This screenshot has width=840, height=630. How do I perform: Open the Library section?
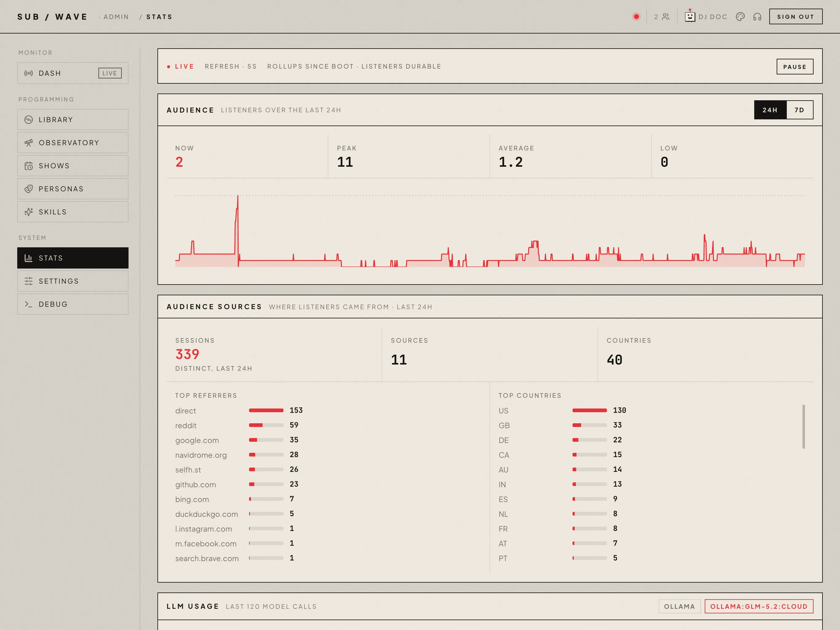73,120
